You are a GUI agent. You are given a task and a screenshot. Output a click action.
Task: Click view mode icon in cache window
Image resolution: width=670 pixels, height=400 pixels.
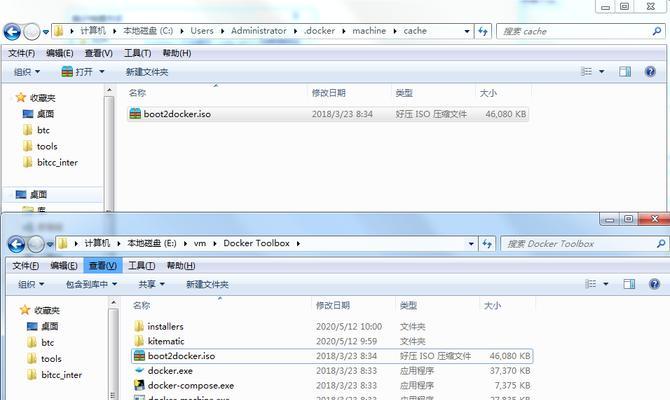tap(587, 71)
